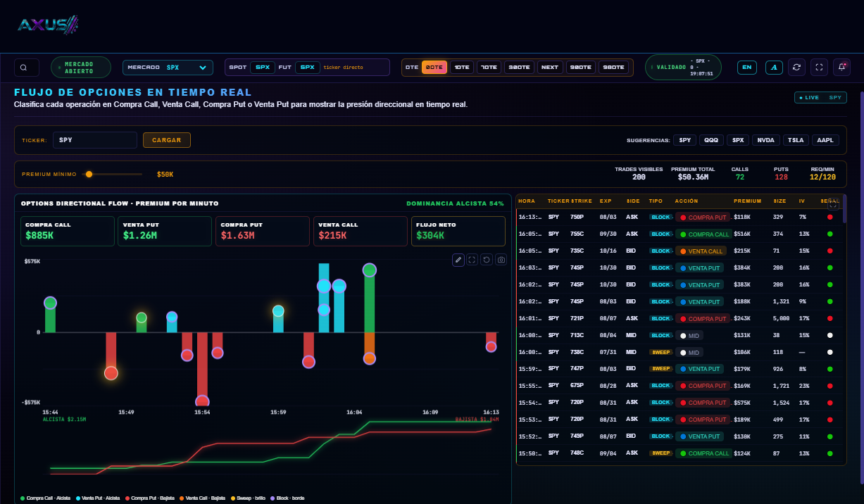Click the FUT SPX selector
This screenshot has height=504, width=864.
pyautogui.click(x=307, y=68)
